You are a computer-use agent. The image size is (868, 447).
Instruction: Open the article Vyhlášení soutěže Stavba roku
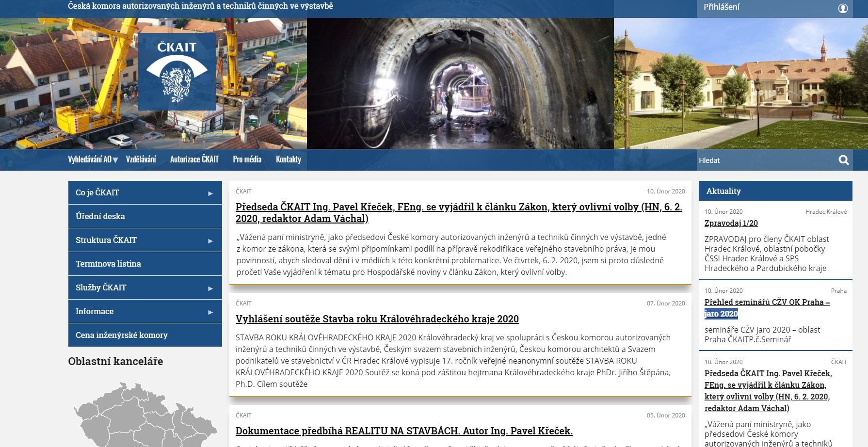[x=377, y=319]
